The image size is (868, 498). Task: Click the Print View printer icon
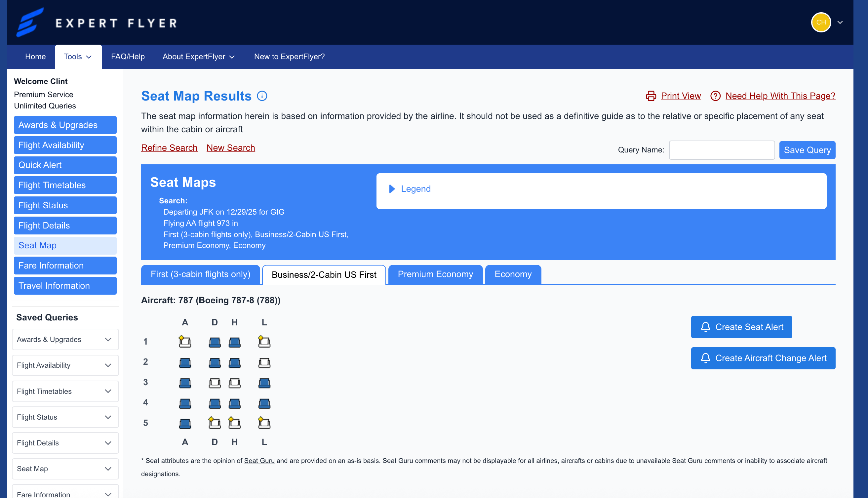[651, 96]
